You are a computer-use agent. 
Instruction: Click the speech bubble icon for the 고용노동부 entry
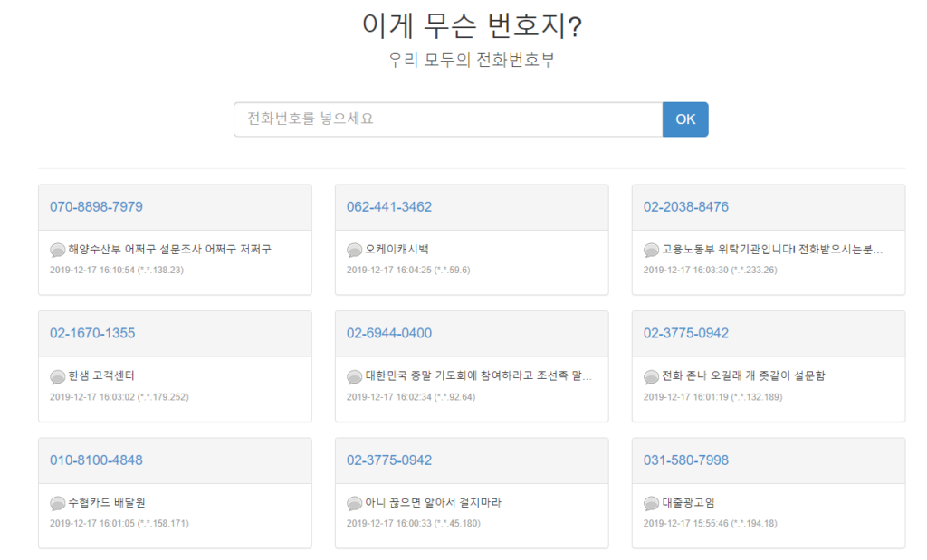[648, 250]
